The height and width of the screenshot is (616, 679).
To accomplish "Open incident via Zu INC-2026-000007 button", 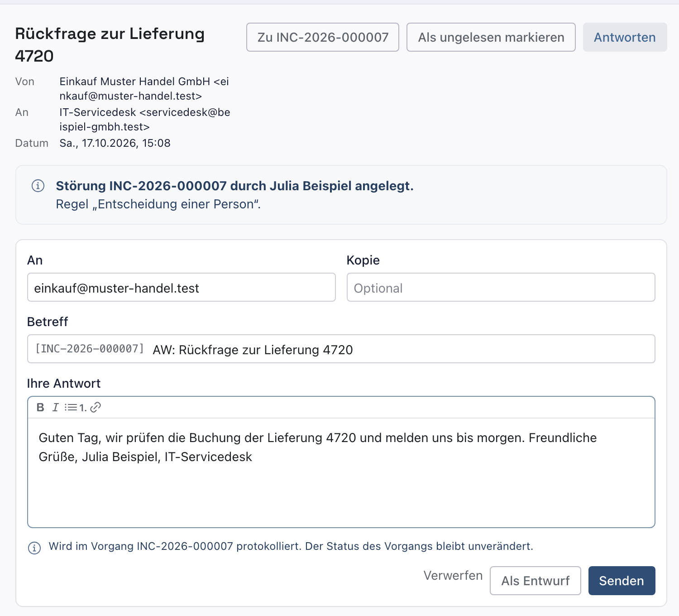I will click(x=323, y=37).
